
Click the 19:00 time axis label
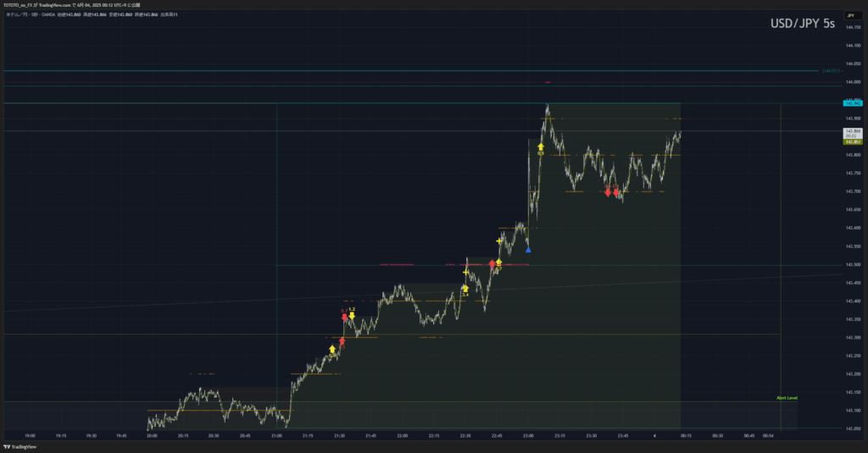point(30,436)
